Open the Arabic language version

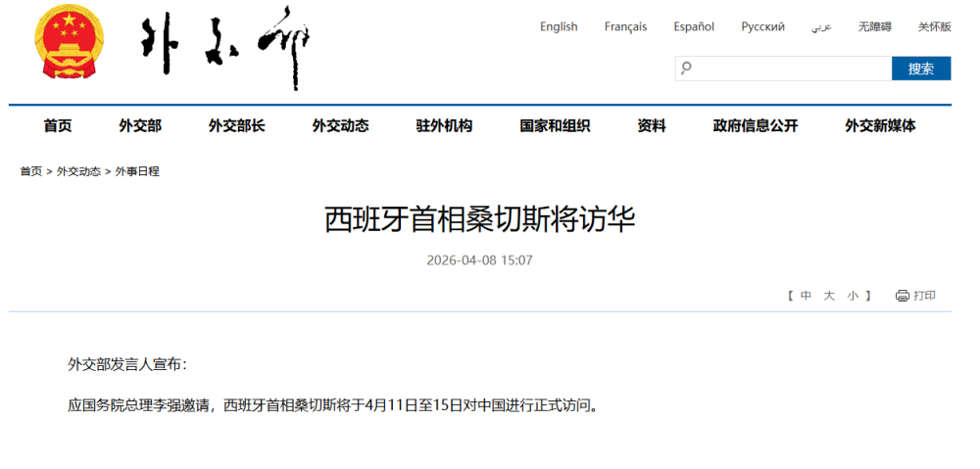coord(821,27)
